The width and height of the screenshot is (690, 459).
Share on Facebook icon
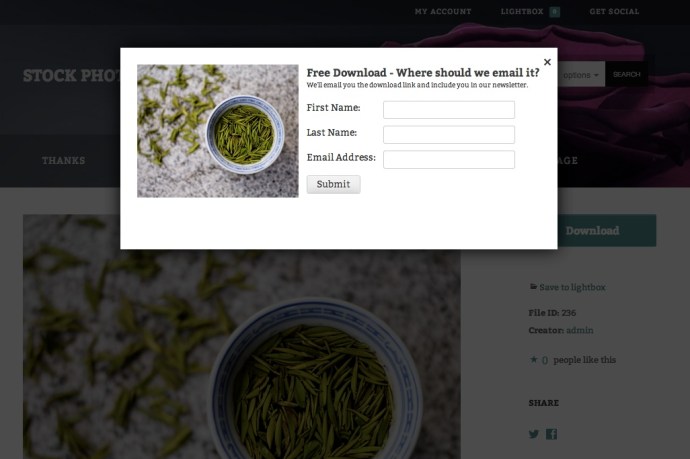point(551,434)
